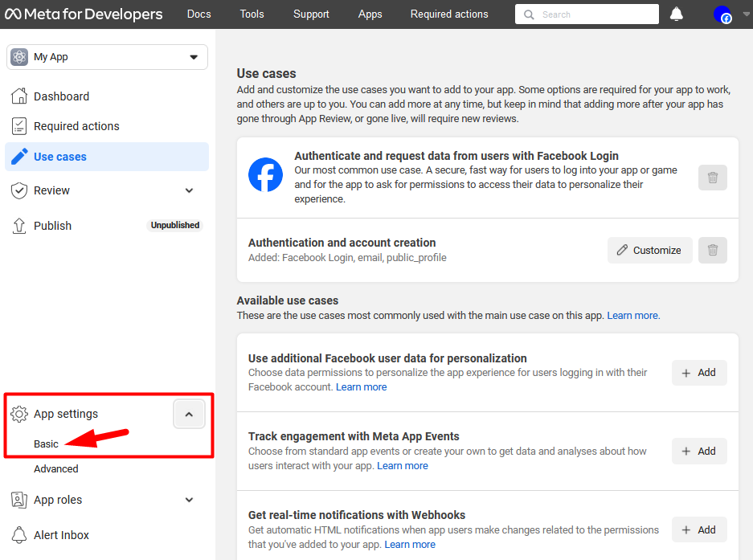Add Meta App Events use case
This screenshot has width=753, height=560.
coord(699,451)
